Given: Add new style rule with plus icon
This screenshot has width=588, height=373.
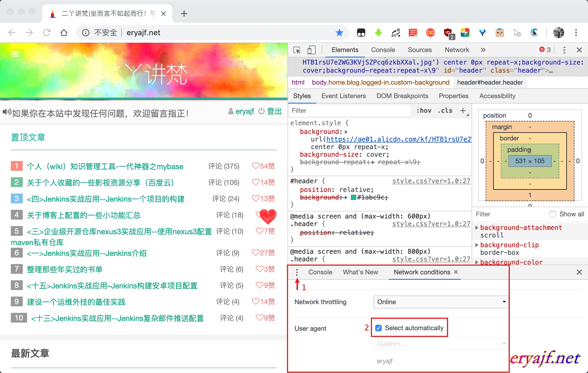Looking at the screenshot, I should pos(463,111).
